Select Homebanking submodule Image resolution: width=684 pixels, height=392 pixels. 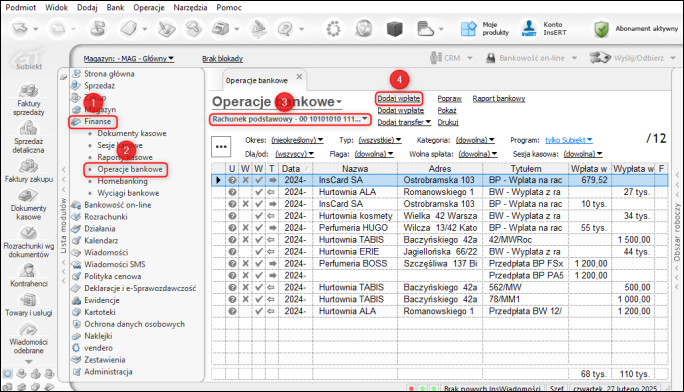coord(123,181)
